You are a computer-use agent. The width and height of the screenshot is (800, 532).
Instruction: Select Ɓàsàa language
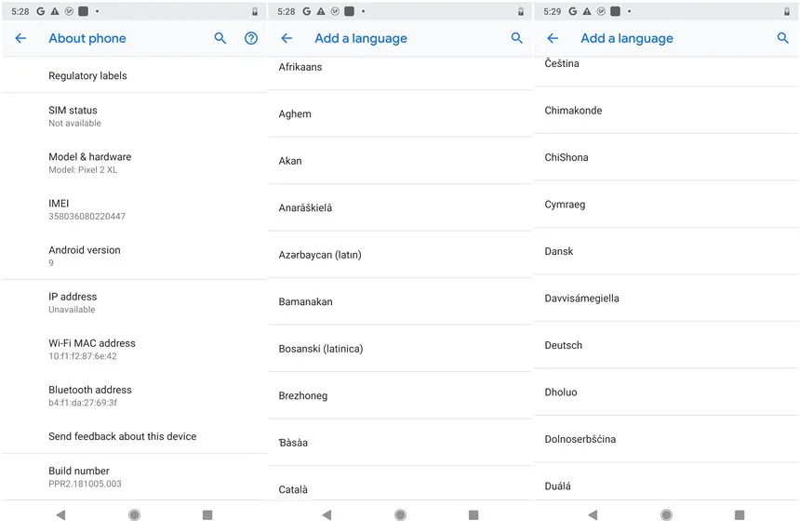pyautogui.click(x=400, y=442)
